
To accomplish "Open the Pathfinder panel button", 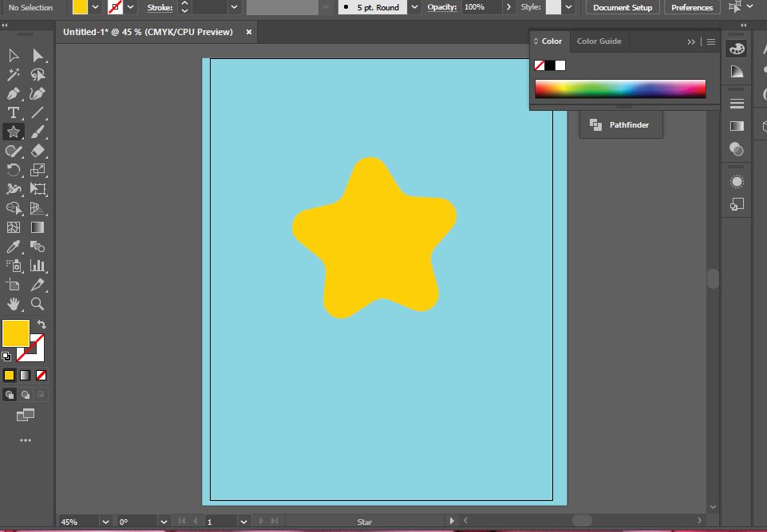I will pos(621,124).
